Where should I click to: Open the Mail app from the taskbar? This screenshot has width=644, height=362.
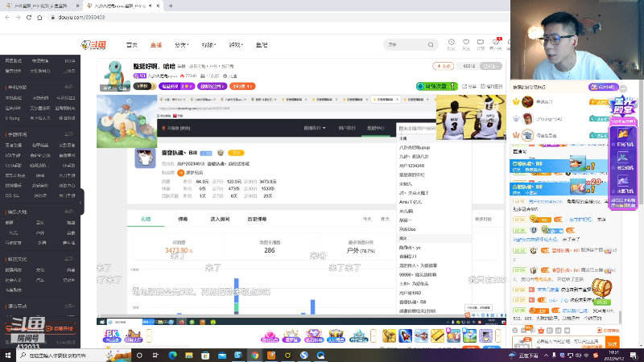[x=222, y=356]
